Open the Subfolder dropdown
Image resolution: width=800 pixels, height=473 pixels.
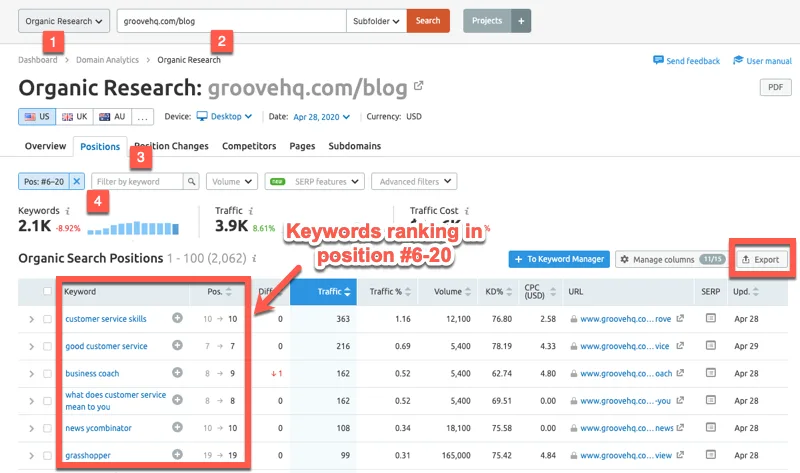coord(376,21)
